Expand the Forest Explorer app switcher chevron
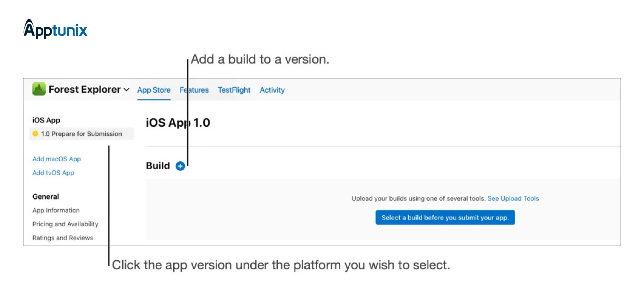Image resolution: width=644 pixels, height=298 pixels. 127,90
